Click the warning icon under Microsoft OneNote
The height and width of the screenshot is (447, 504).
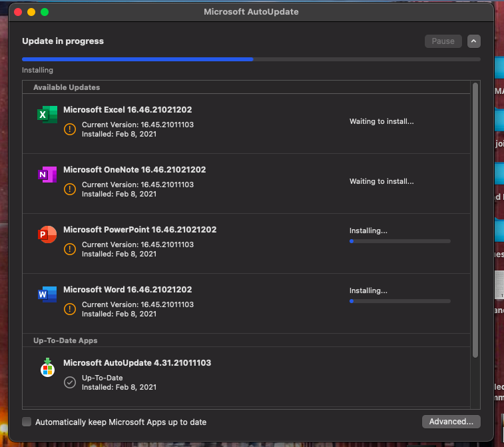pyautogui.click(x=70, y=189)
